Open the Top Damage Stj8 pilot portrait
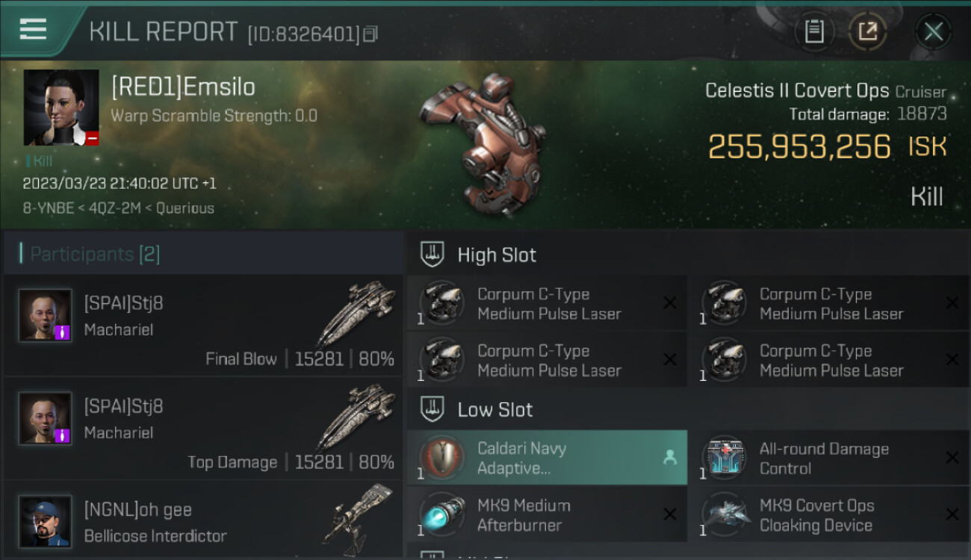 point(46,418)
